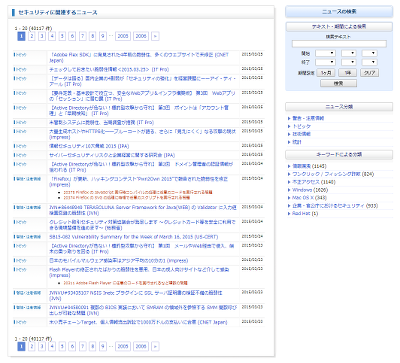
Task: Filter news by 技術情報 in sidebar
Action: [301, 134]
